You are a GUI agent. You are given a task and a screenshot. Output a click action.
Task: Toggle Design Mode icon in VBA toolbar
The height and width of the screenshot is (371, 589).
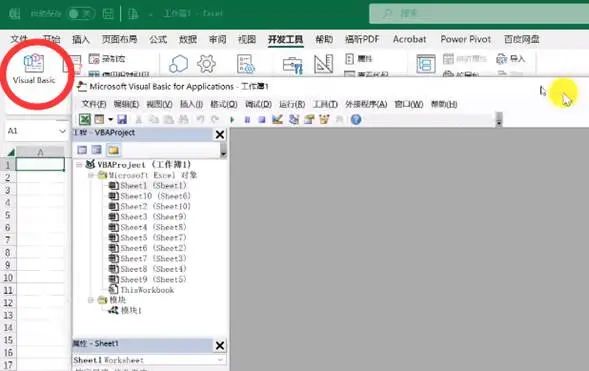coord(277,119)
